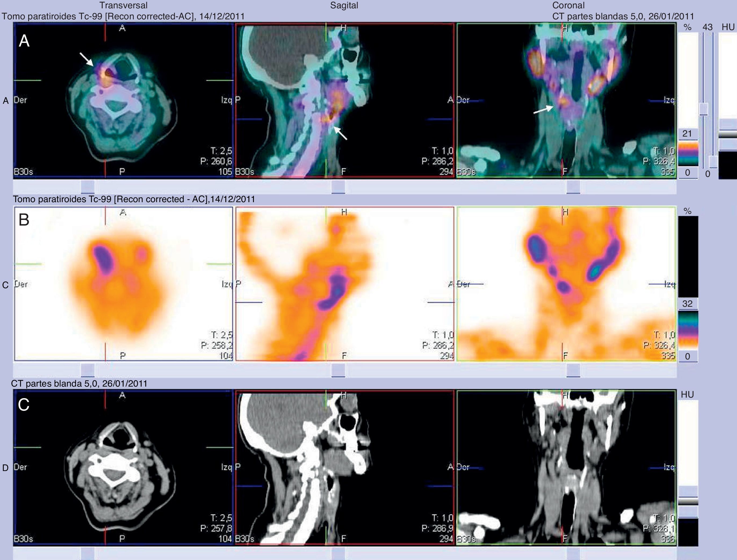Click the second vertical slider handle near 0
Image resolution: width=737 pixels, height=560 pixels.
[x=713, y=162]
